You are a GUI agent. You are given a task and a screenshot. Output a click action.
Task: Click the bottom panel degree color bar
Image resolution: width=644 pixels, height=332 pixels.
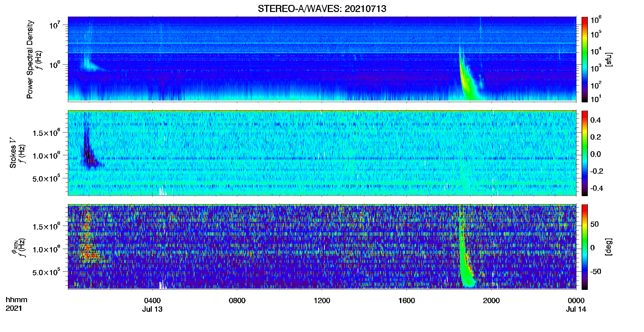(x=584, y=247)
